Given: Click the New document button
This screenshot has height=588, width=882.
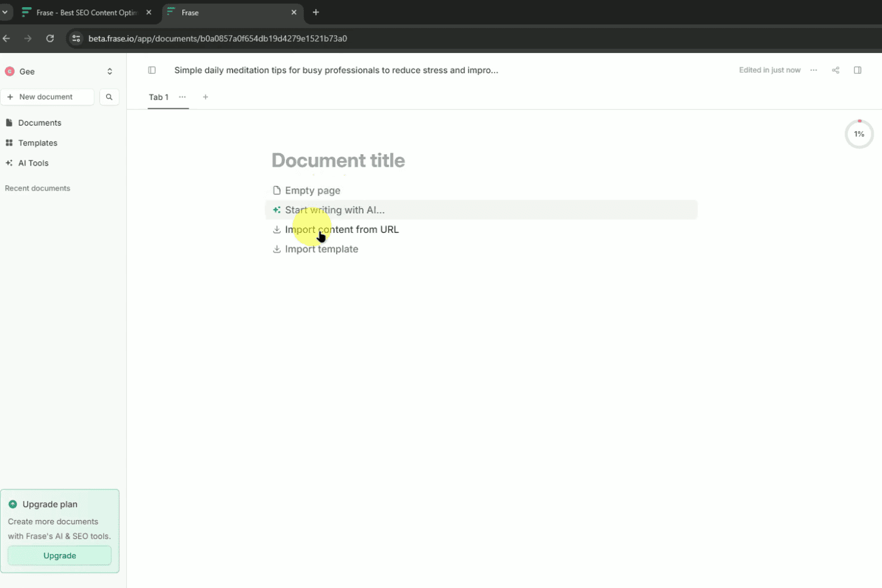Looking at the screenshot, I should click(x=48, y=97).
